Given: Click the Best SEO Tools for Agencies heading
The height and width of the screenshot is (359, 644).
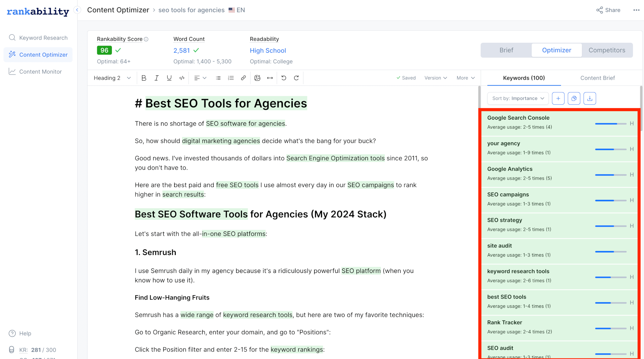Looking at the screenshot, I should (221, 103).
